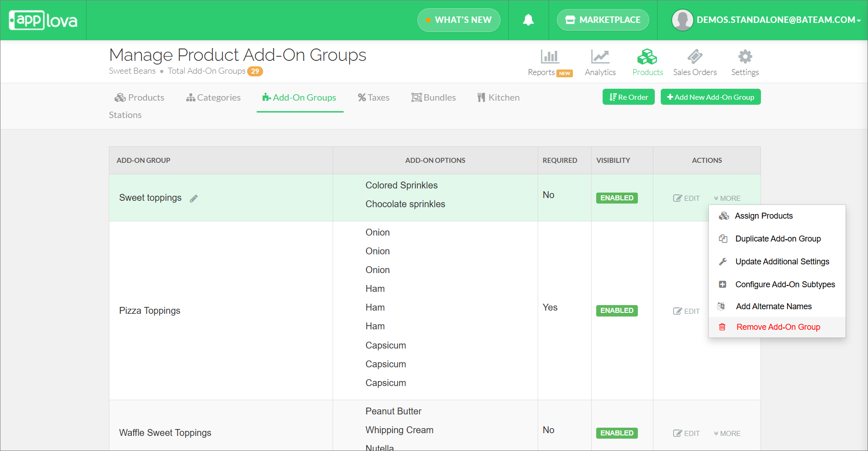Expand the account dropdown for demos.standalone@bateam.com
The image size is (868, 451).
[778, 20]
